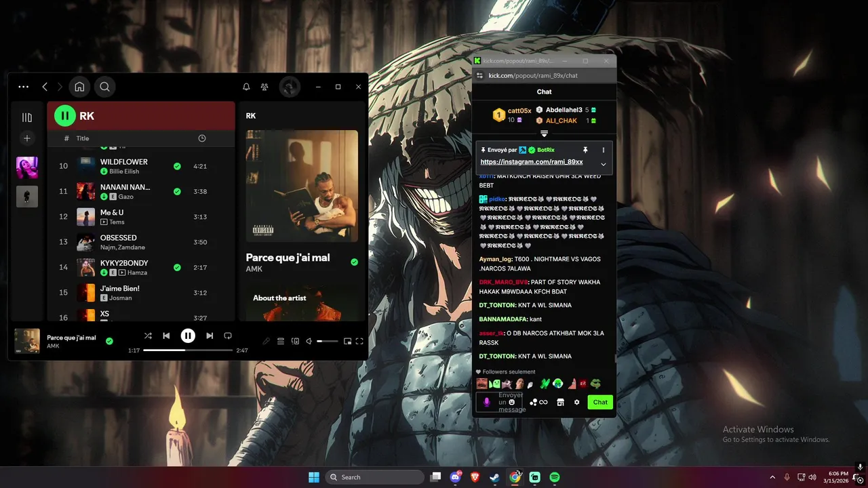Open Connect to a device
Screen dimensions: 868x488
pyautogui.click(x=295, y=342)
